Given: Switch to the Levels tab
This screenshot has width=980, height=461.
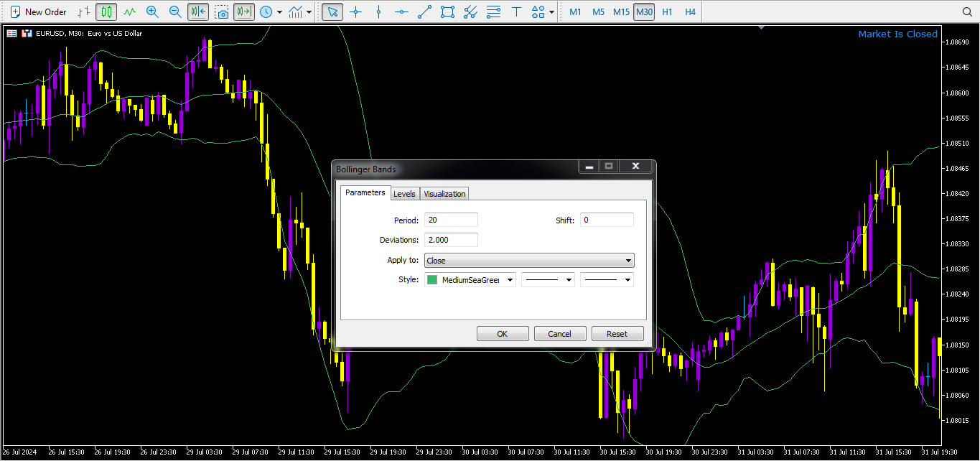Looking at the screenshot, I should pos(404,194).
